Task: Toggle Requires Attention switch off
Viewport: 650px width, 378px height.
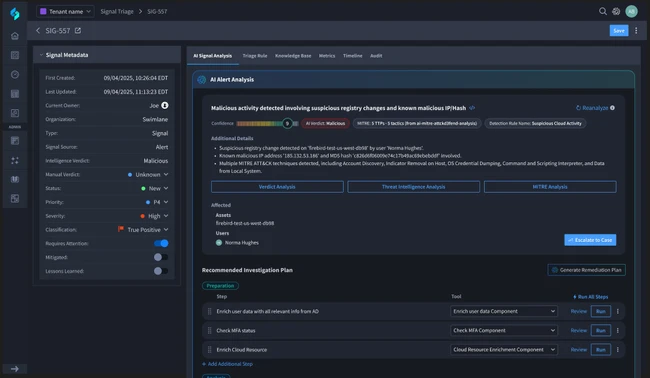Action: click(161, 243)
